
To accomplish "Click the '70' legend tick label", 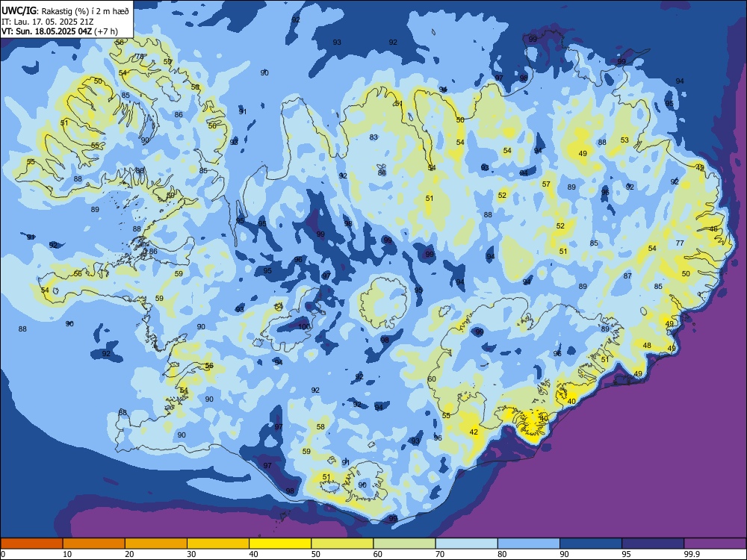I will (440, 554).
